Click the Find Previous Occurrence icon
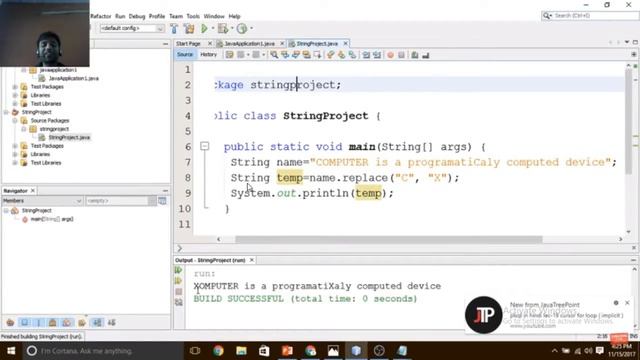 285,55
